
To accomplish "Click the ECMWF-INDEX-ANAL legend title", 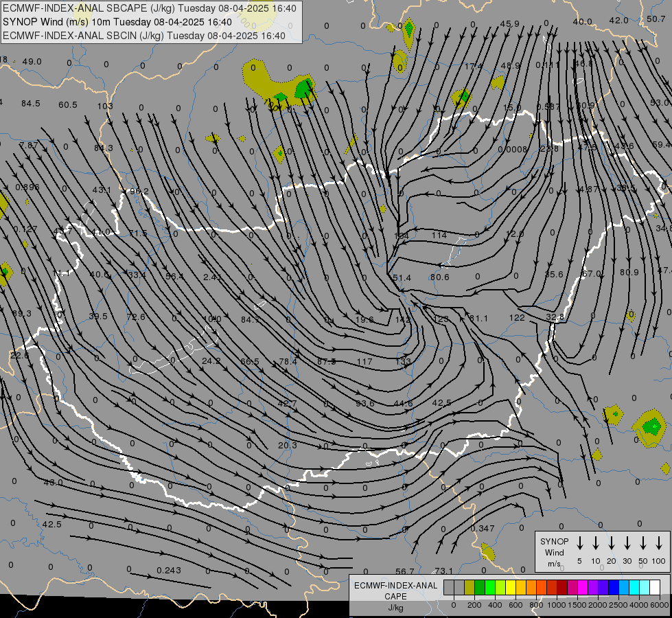I will (395, 586).
